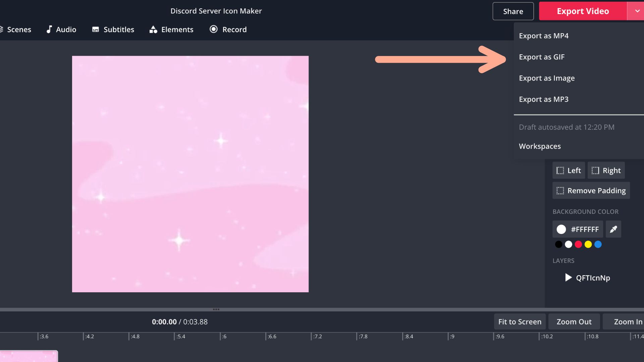Collapse the Export Video dropdown arrow

[x=637, y=11]
